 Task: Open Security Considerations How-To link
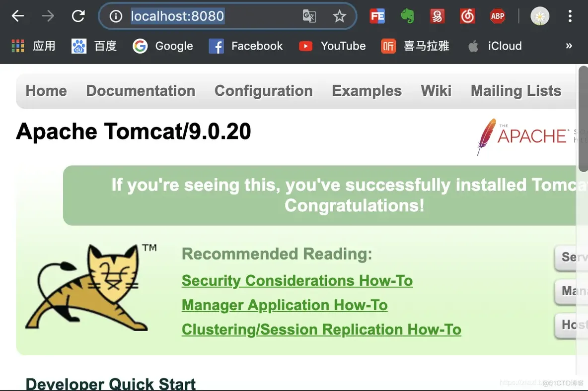[297, 281]
